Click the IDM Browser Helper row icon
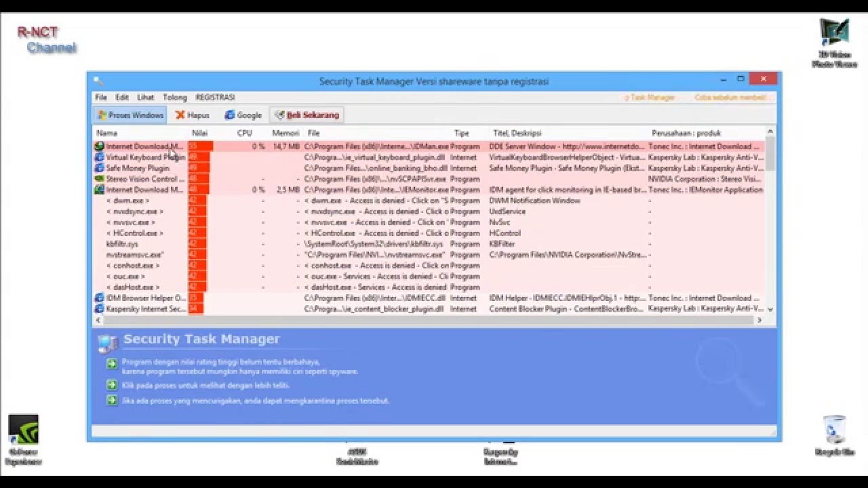This screenshot has height=488, width=868. [99, 298]
